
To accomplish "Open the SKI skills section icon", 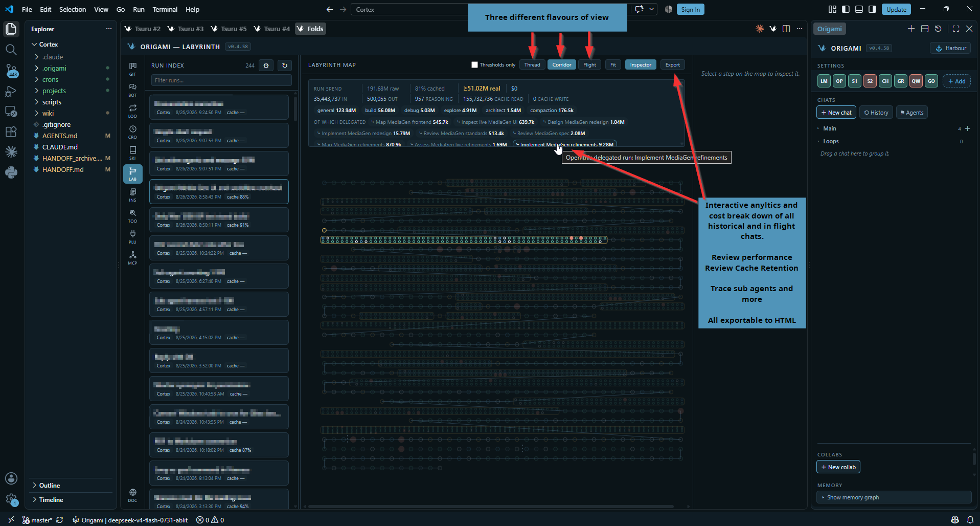I will 132,152.
